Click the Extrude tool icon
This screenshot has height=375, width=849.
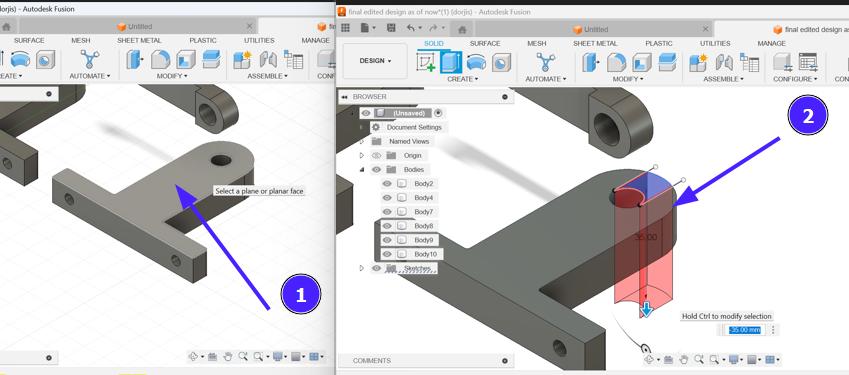tap(451, 62)
